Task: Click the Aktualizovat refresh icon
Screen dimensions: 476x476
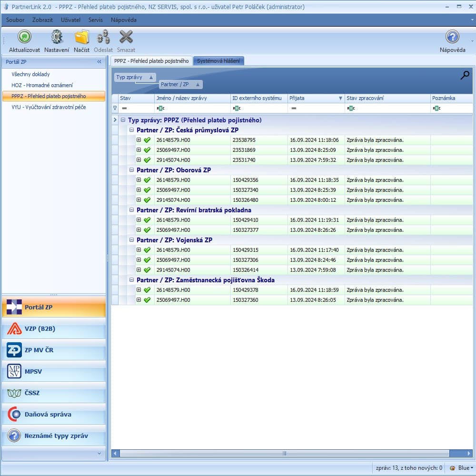Action: pyautogui.click(x=24, y=37)
